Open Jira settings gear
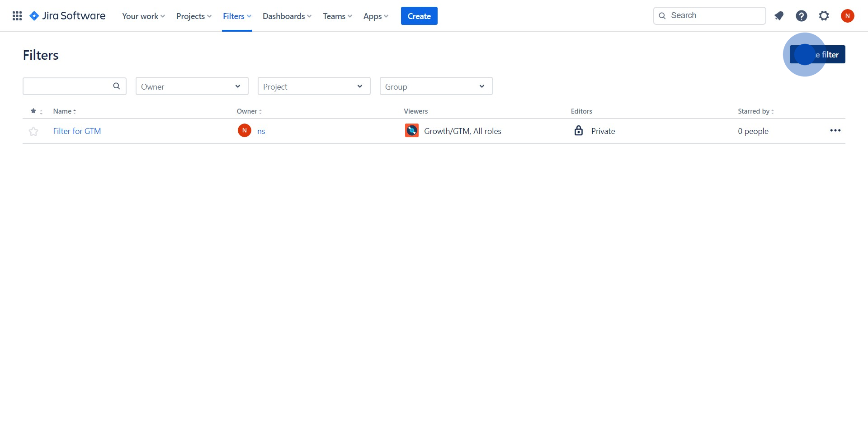The image size is (868, 439). [824, 15]
